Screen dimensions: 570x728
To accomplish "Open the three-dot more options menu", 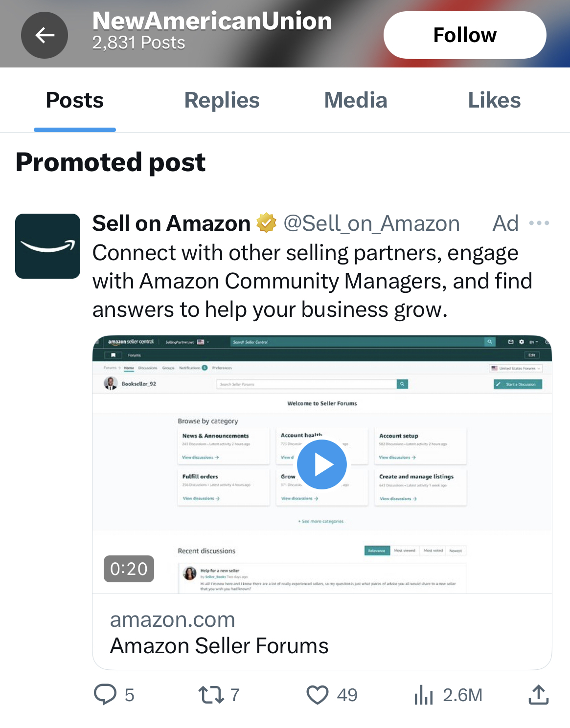I will 539,223.
